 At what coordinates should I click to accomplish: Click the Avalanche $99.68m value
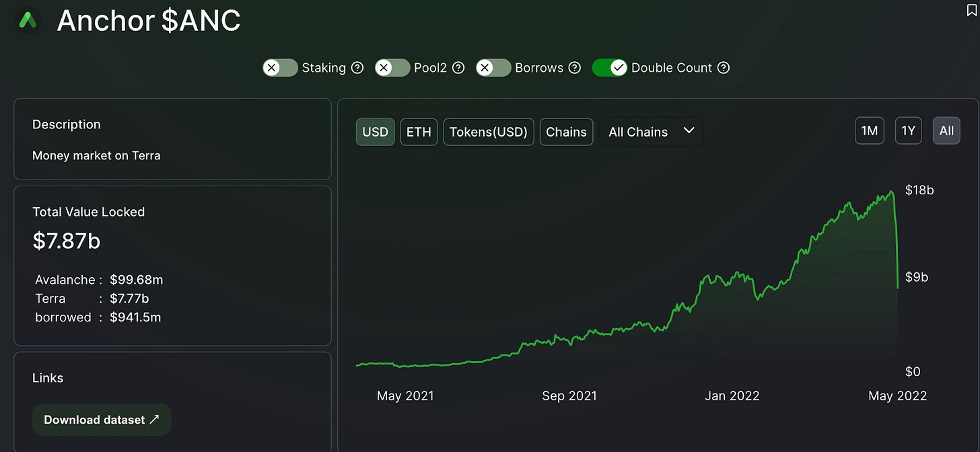136,280
